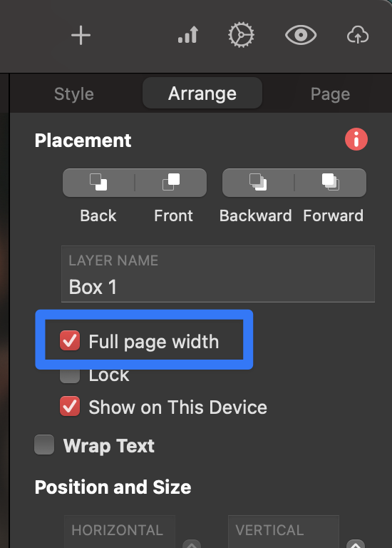Bring layer to Front
This screenshot has height=548, width=392.
coord(171,183)
